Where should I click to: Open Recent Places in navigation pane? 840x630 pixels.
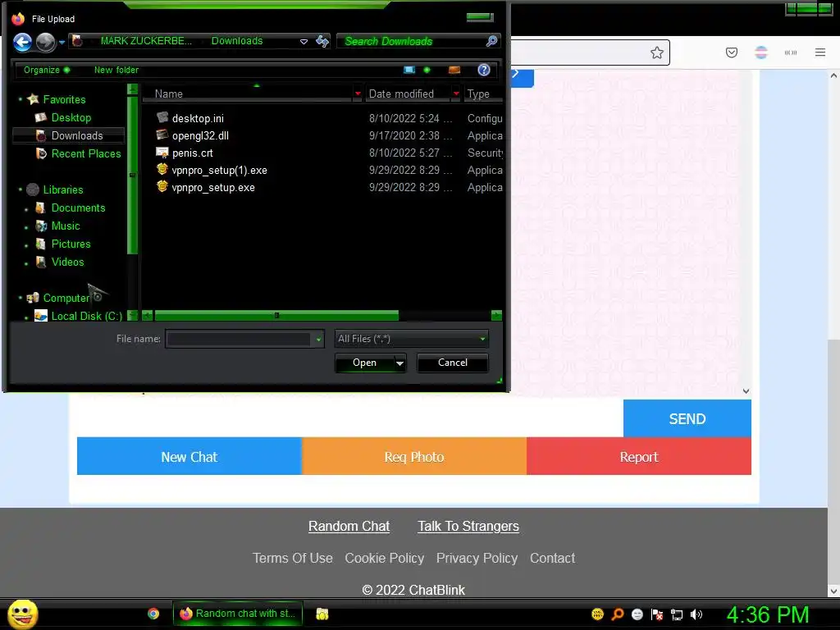pyautogui.click(x=85, y=153)
